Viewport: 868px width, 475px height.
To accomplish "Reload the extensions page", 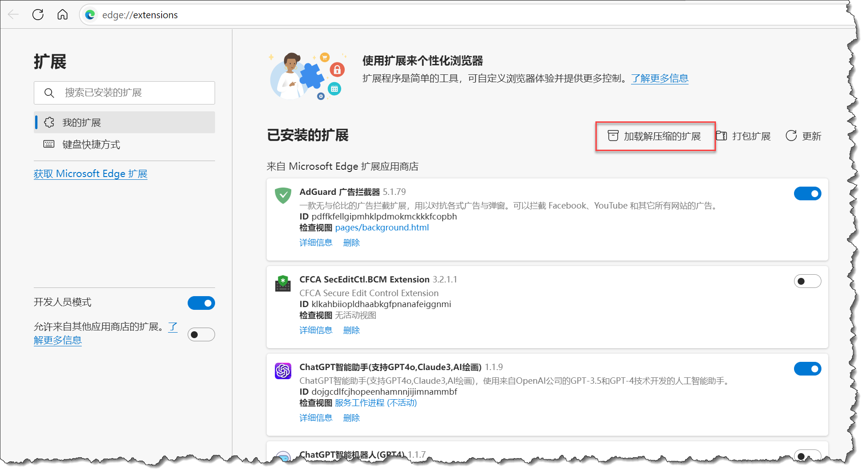I will (x=38, y=15).
